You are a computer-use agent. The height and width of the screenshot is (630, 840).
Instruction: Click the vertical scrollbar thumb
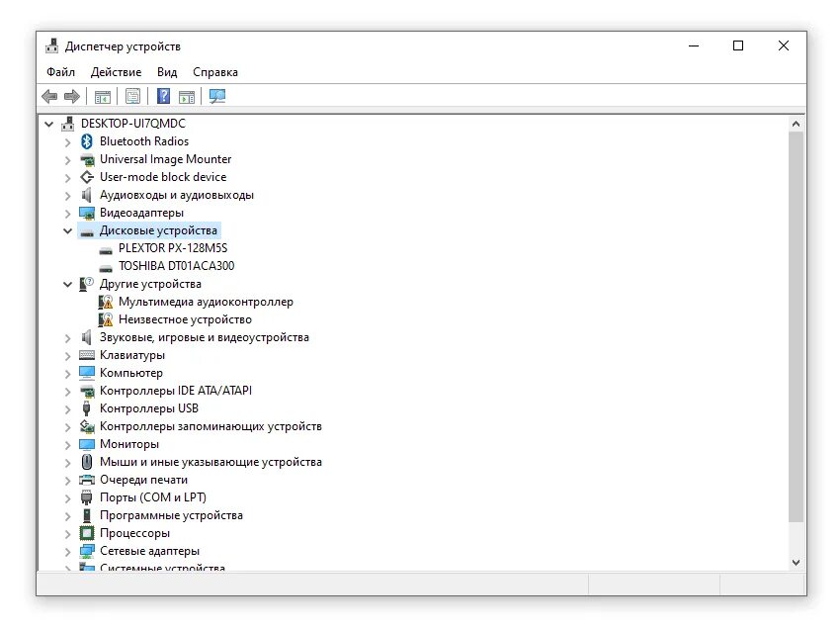coord(797,327)
